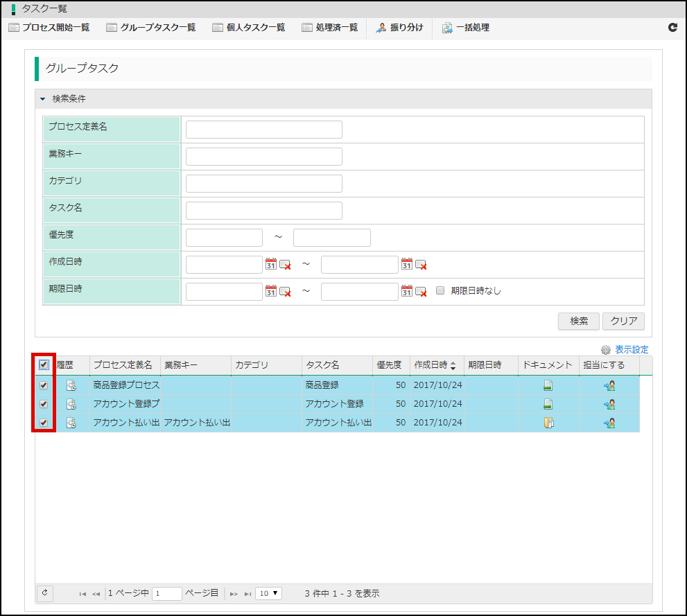This screenshot has width=687, height=616.
Task: Sort by the 作成日時 column header
Action: pyautogui.click(x=435, y=365)
